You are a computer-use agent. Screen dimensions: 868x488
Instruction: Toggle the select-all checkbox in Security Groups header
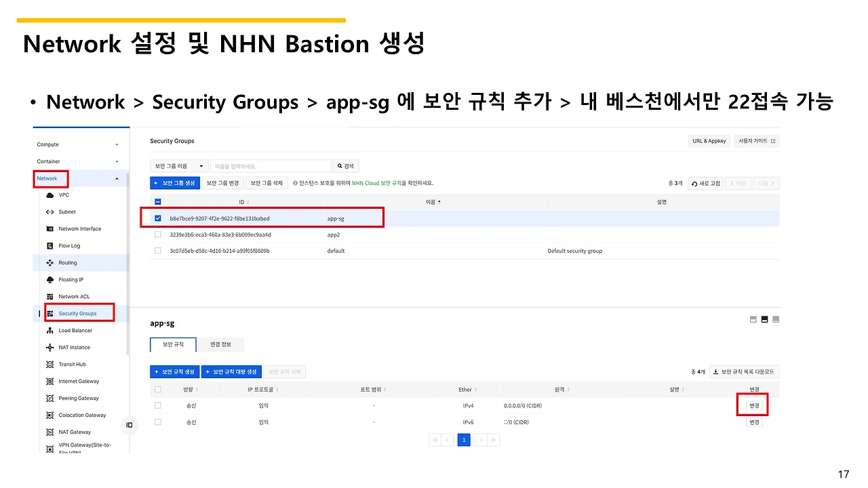(x=158, y=202)
